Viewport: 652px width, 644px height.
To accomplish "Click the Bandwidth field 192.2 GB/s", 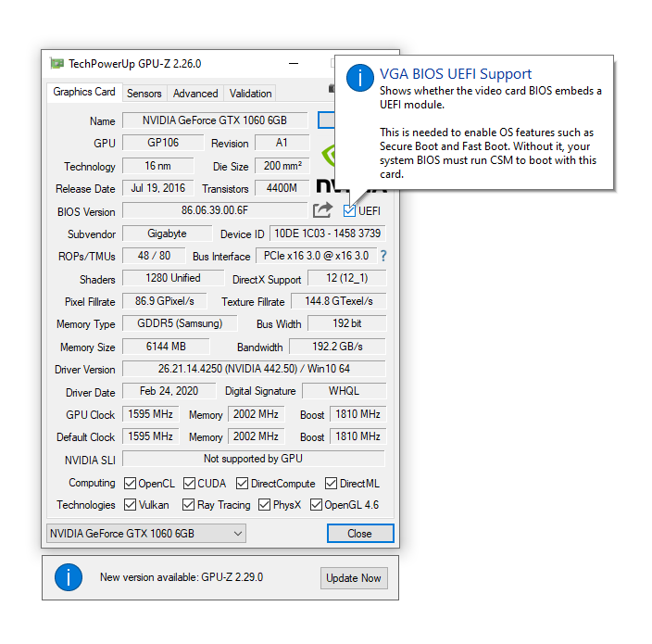I will coord(338,347).
